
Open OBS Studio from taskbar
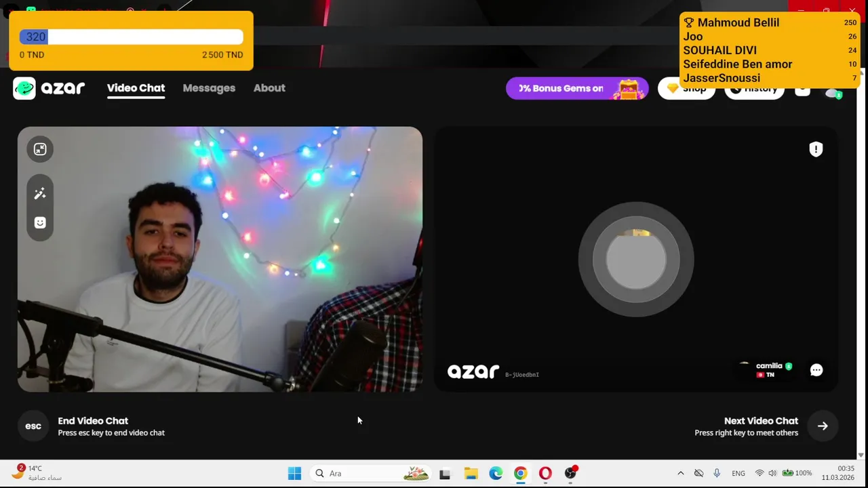coord(570,473)
